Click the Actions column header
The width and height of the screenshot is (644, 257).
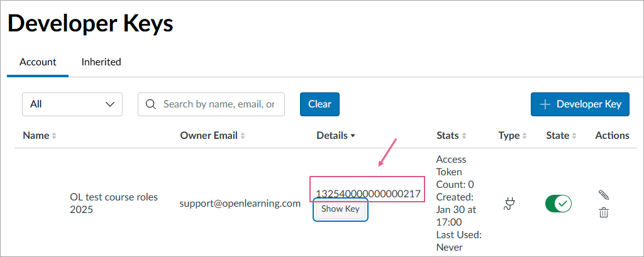[612, 136]
